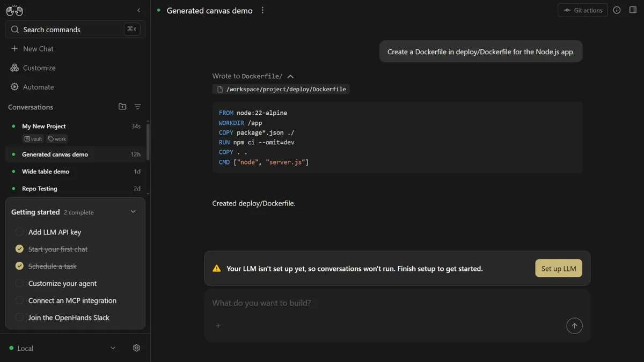644x362 pixels.
Task: Focus the Search commands field
Action: [75, 29]
